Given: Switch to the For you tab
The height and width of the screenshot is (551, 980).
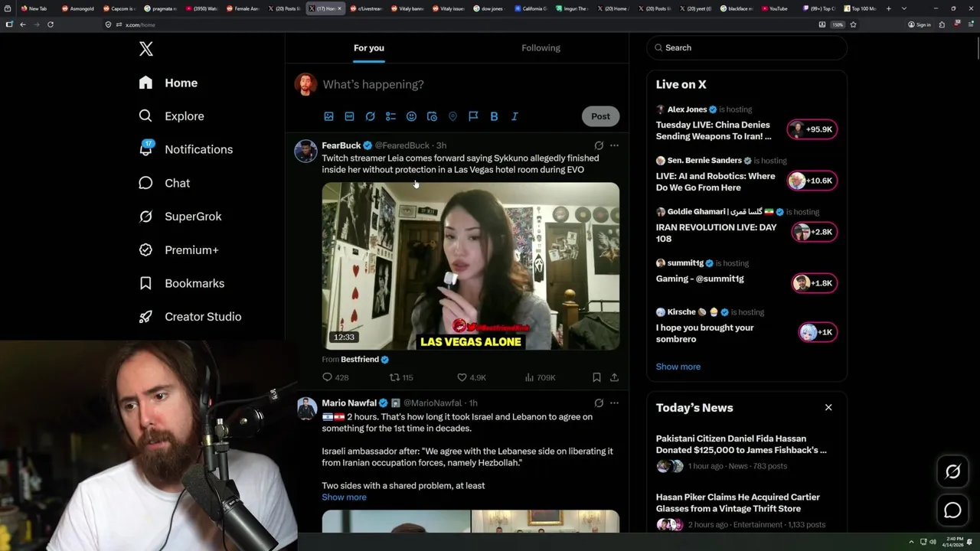Looking at the screenshot, I should 369,47.
